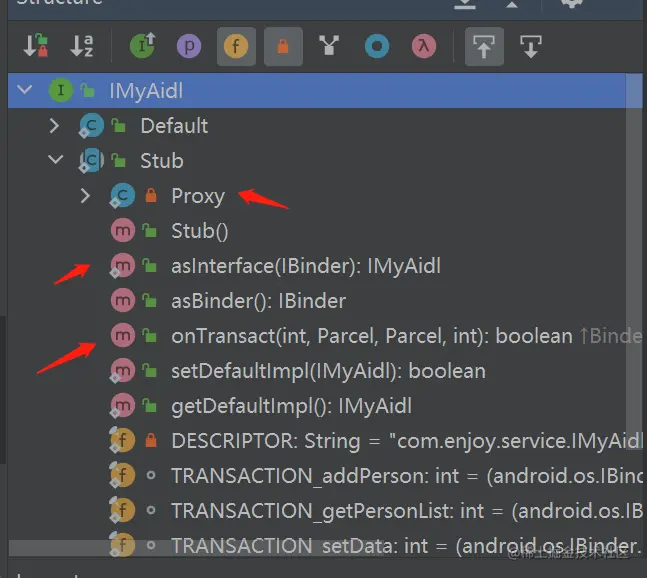The height and width of the screenshot is (578, 647).
Task: Click the class icon beside Proxy
Action: pyautogui.click(x=123, y=195)
